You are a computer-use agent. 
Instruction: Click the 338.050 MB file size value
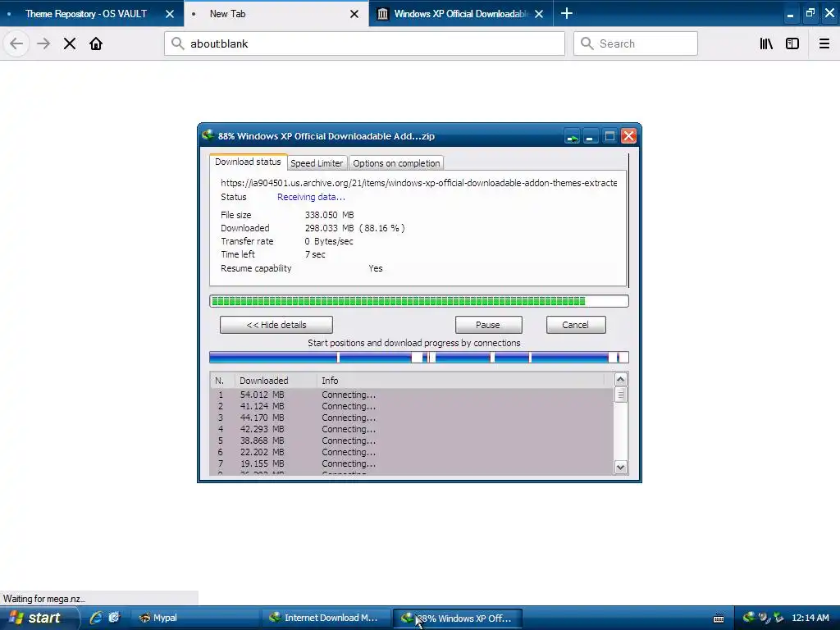point(330,215)
